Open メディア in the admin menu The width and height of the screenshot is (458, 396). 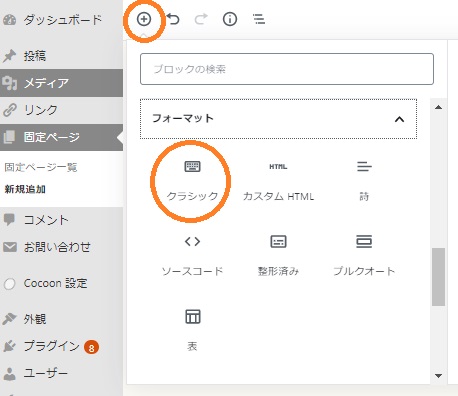point(61,83)
